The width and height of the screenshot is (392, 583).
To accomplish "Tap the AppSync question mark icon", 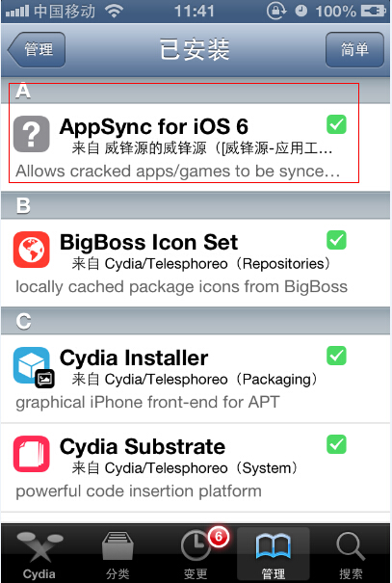I will pos(32,134).
